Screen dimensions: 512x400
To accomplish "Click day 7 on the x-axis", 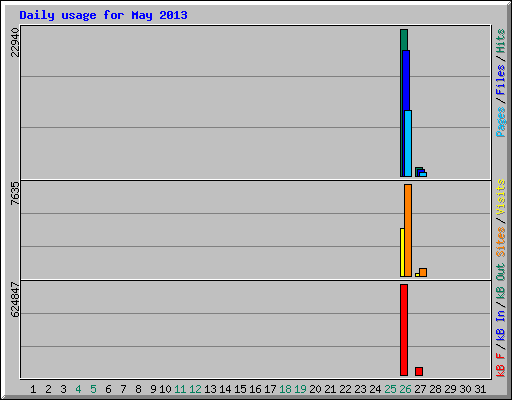I will tap(123, 389).
